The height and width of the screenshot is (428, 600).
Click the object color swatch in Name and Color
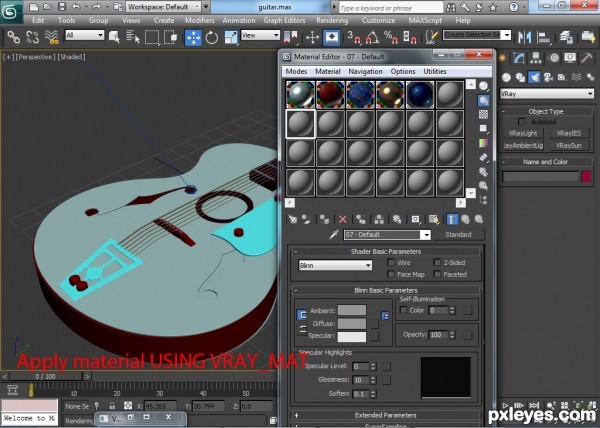tap(586, 176)
